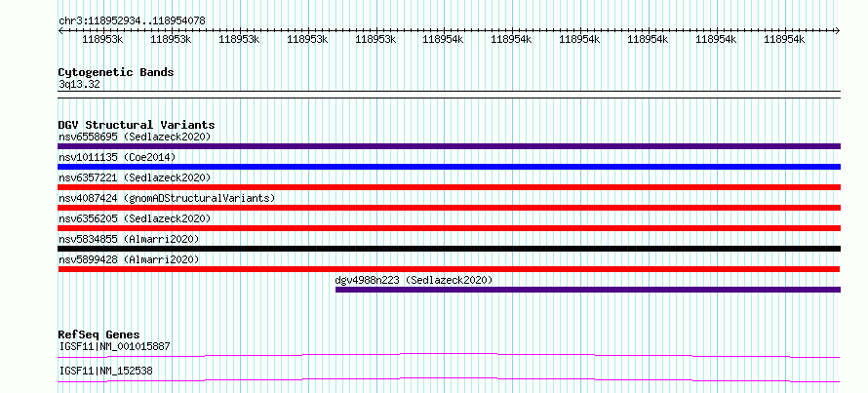This screenshot has height=393, width=868.
Task: Click the Cytogenetic Bands track title
Action: (x=116, y=72)
